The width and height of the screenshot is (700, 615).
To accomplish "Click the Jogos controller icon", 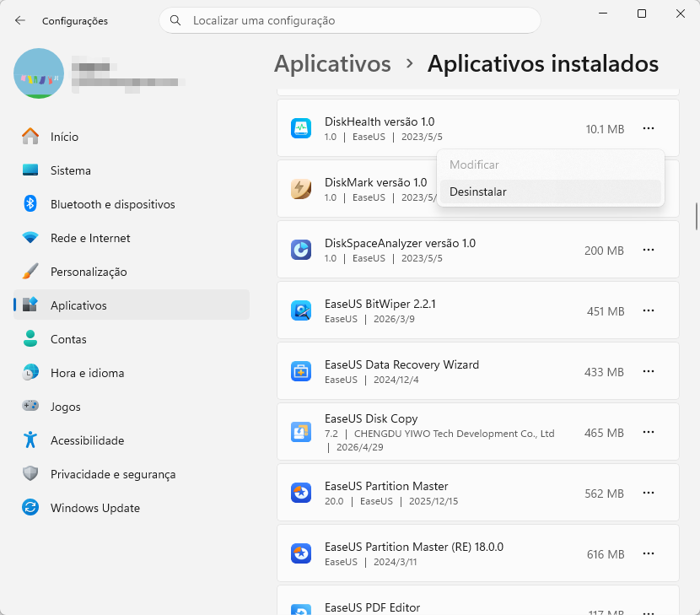I will click(30, 406).
